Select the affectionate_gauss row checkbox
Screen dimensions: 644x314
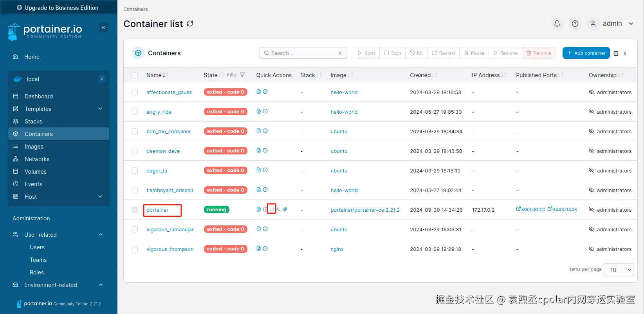135,92
